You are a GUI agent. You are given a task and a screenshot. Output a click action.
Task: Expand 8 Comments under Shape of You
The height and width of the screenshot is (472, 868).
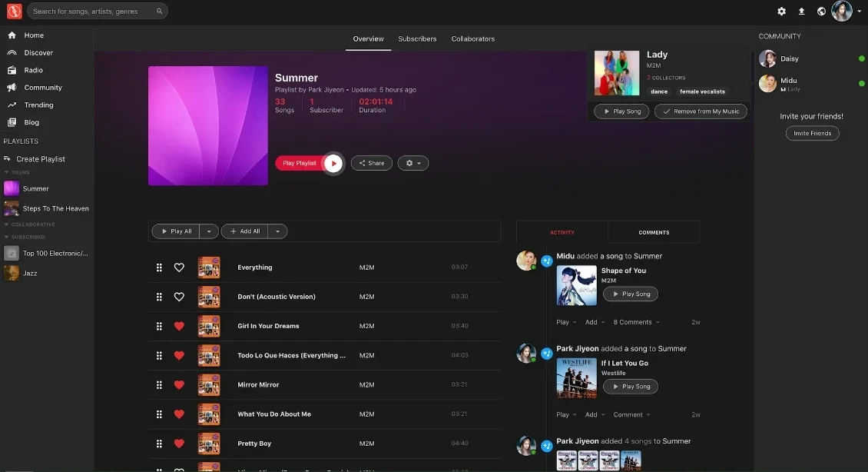(636, 322)
